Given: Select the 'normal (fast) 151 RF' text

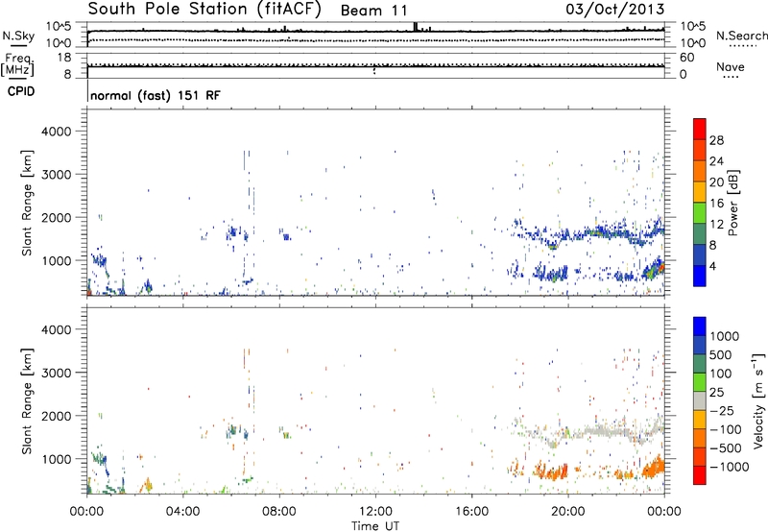Looking at the screenshot, I should point(156,95).
